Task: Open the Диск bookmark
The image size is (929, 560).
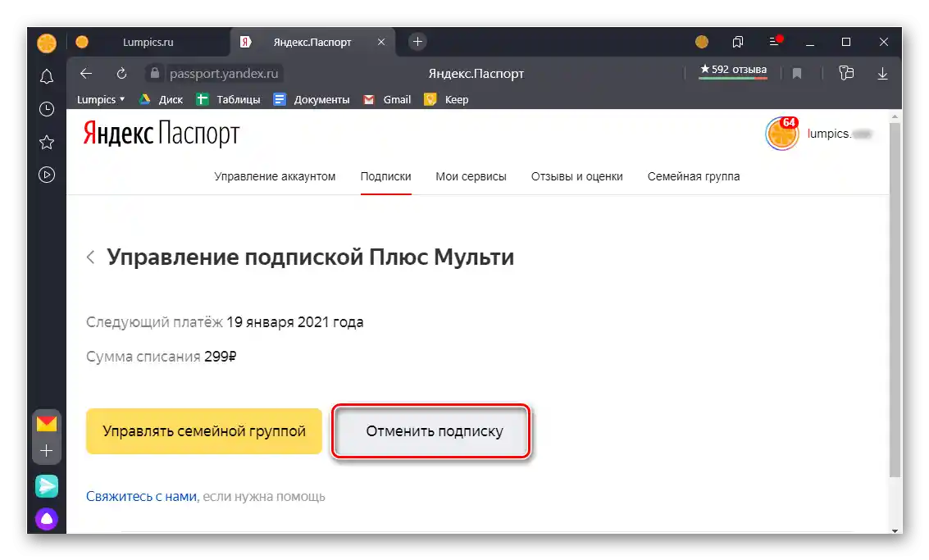Action: [x=161, y=99]
